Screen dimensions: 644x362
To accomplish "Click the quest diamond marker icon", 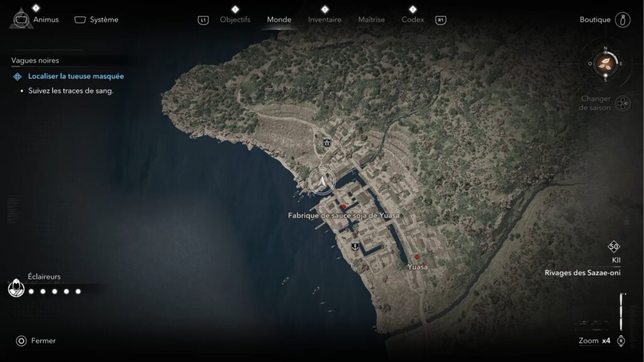I will [x=17, y=77].
